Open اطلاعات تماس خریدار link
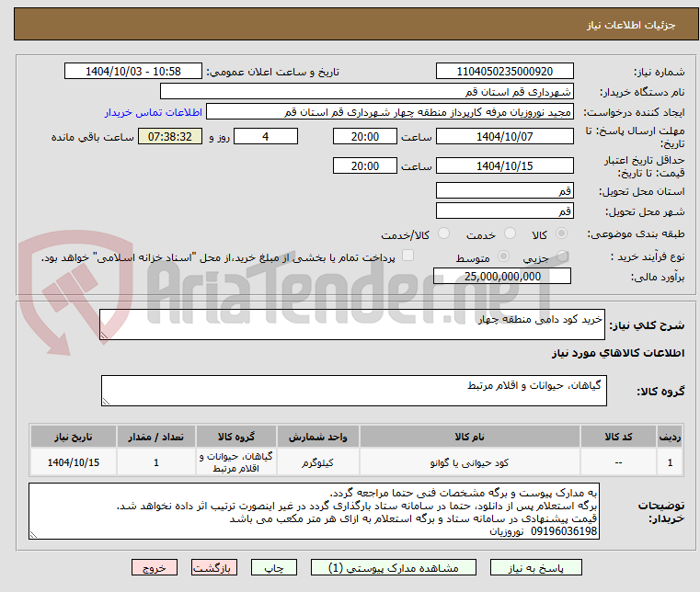Screen dimensions: 700x592 [x=154, y=112]
